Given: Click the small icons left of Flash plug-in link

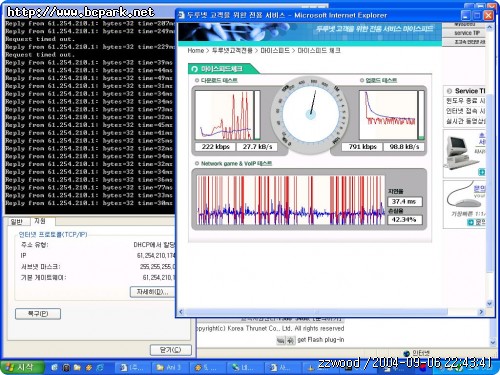Looking at the screenshot, I should point(286,340).
